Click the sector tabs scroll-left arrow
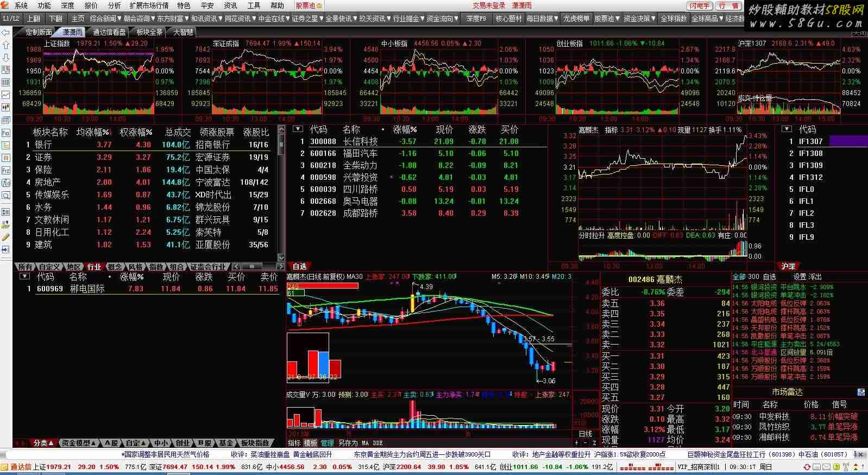 tap(236, 267)
